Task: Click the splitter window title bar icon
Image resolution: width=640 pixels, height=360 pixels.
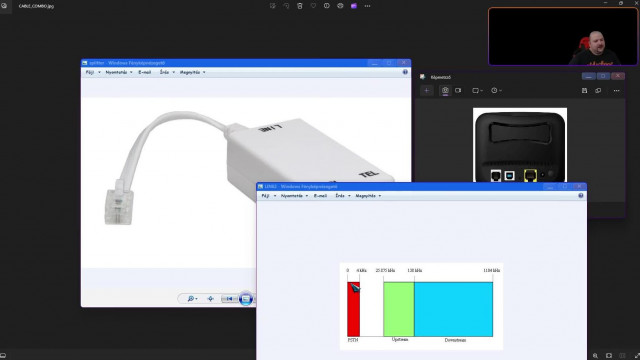Action: pyautogui.click(x=85, y=63)
